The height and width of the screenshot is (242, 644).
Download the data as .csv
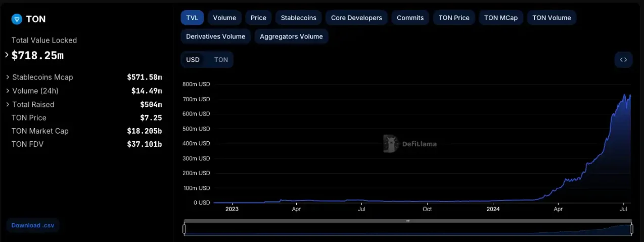coord(32,225)
